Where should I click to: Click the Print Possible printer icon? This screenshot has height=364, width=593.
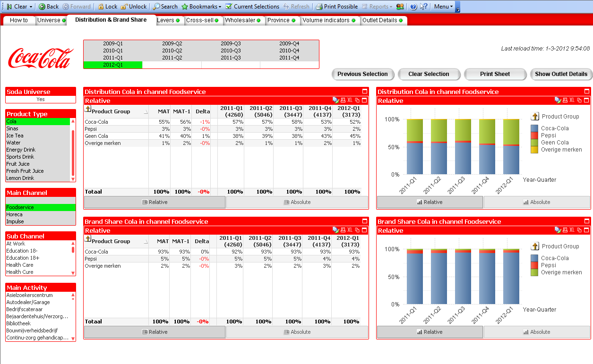coord(319,7)
